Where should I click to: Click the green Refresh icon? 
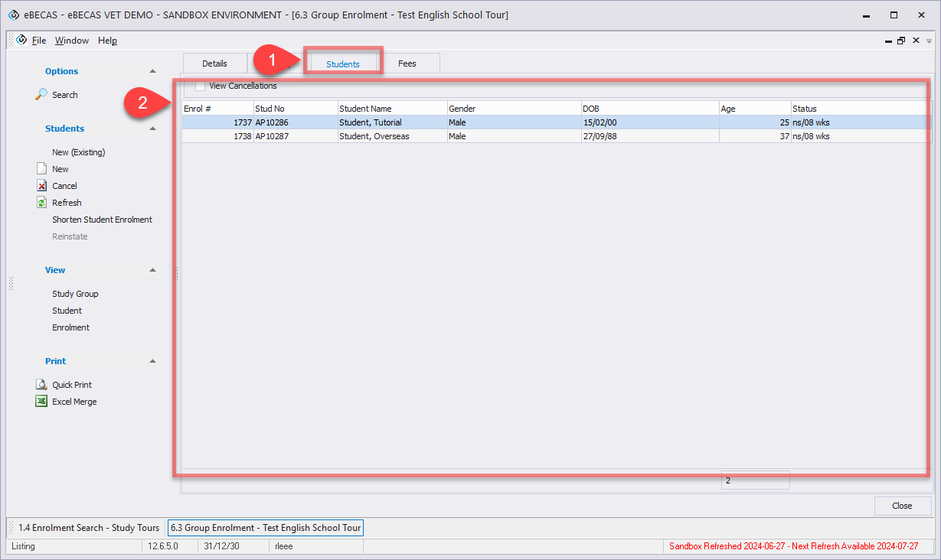(42, 203)
